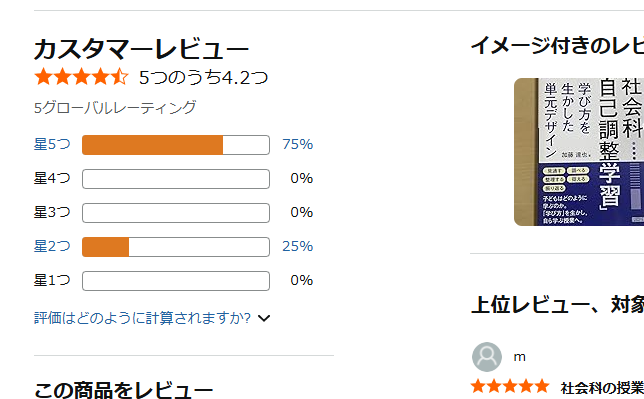Open the 評価はどのように計算されますか? link

142,318
